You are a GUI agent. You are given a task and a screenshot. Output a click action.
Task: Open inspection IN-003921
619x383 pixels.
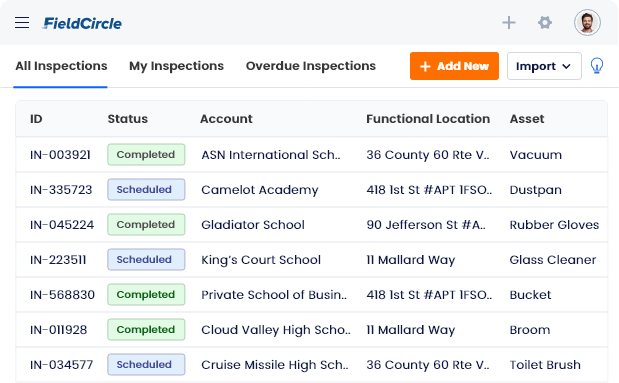[x=60, y=155]
